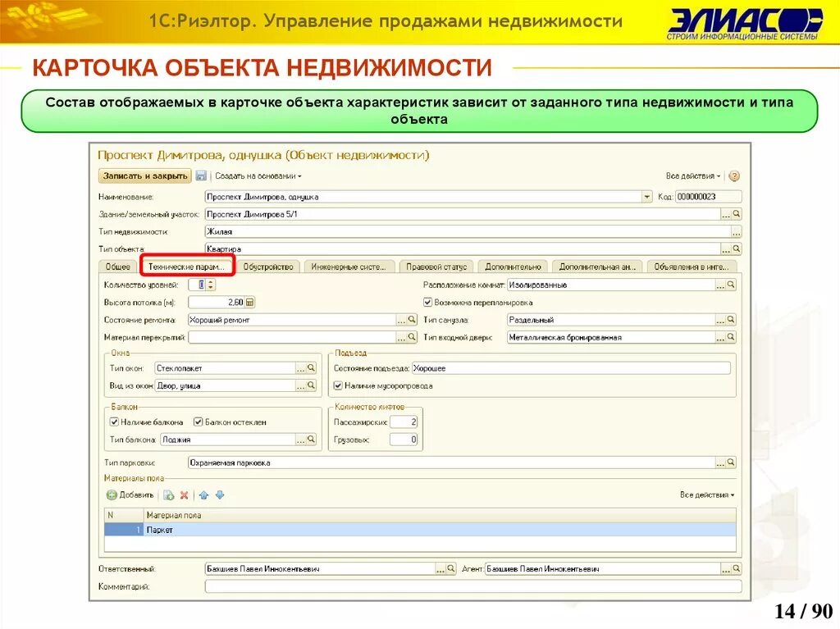
Task: Click the Материал перекрытий empty field
Action: click(x=293, y=337)
